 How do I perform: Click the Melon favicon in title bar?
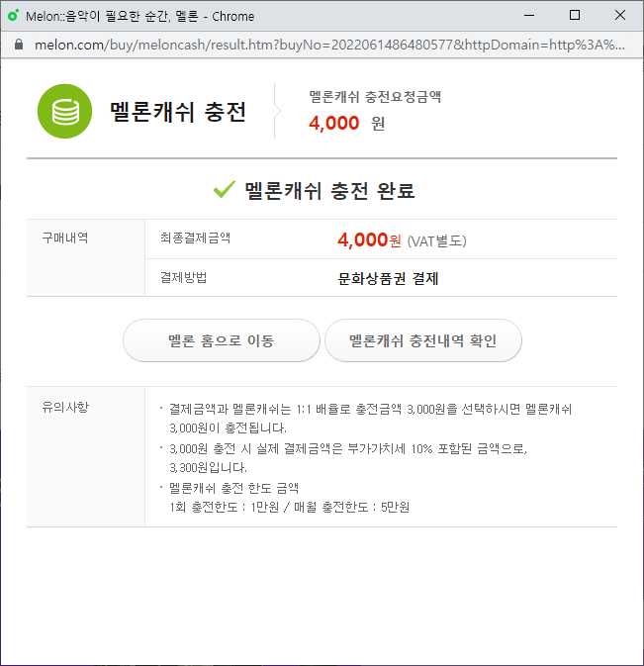click(13, 16)
